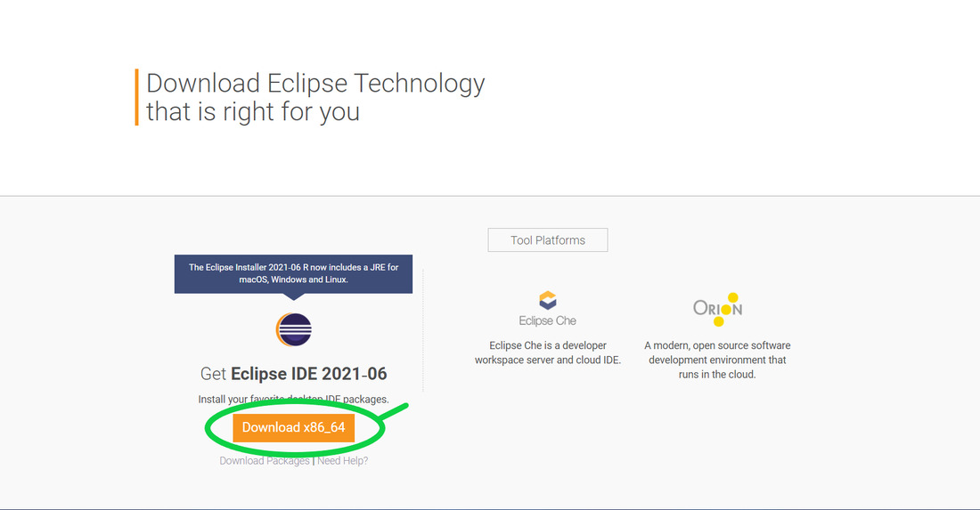
Task: Click the Orion cloud environment description
Action: [x=717, y=360]
